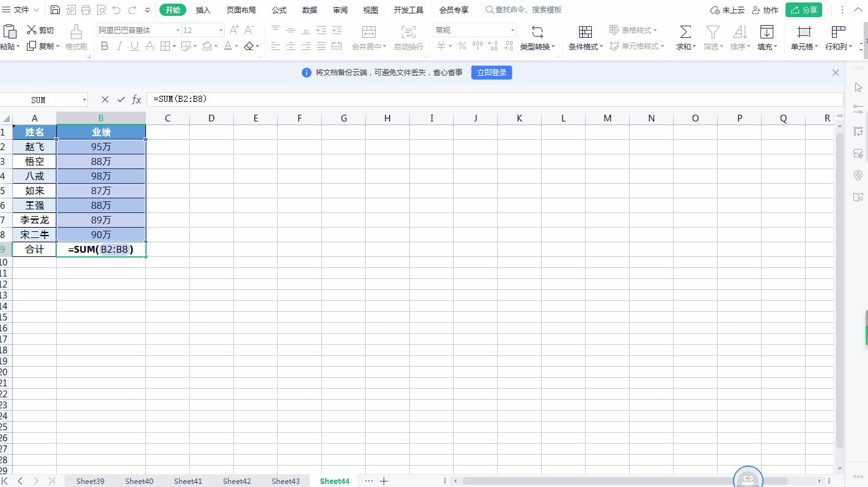Click the Paste clipboard icon
This screenshot has width=868, height=487.
[x=9, y=32]
